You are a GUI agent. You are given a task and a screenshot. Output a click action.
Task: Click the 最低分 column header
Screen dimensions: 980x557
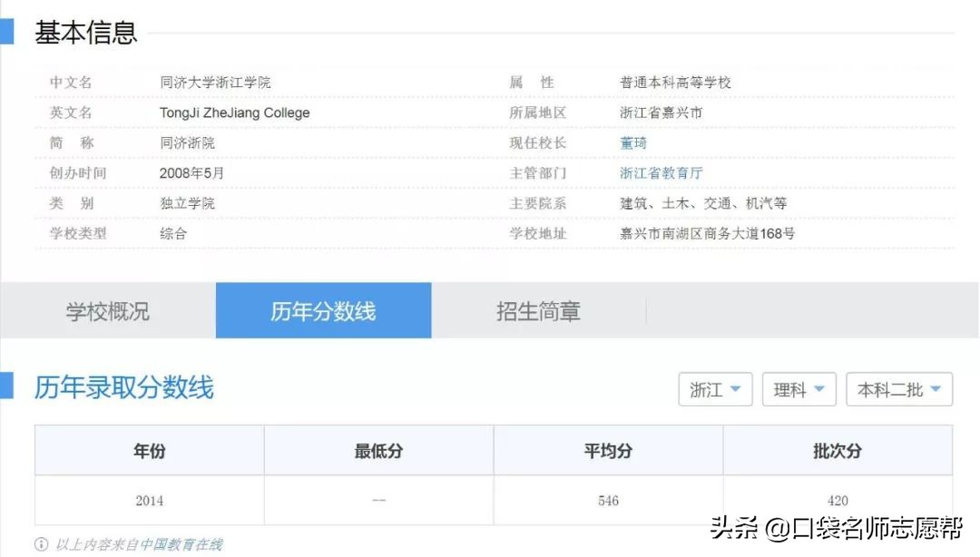377,450
